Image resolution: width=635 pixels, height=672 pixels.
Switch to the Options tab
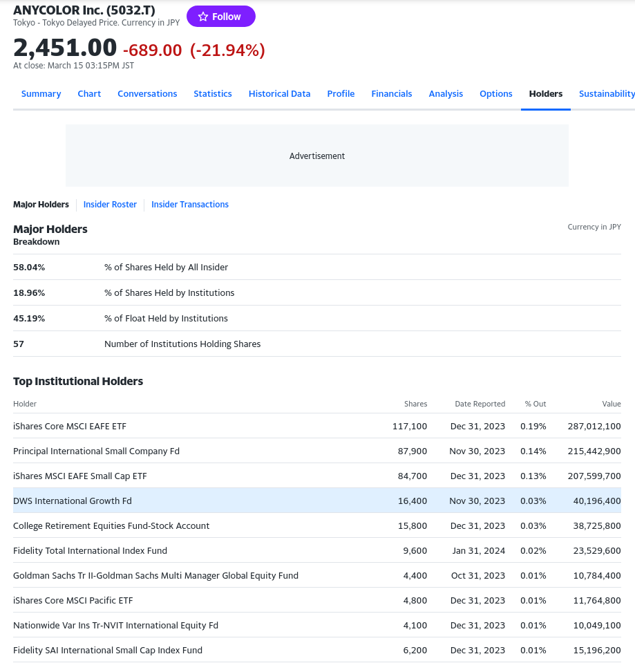(x=496, y=94)
